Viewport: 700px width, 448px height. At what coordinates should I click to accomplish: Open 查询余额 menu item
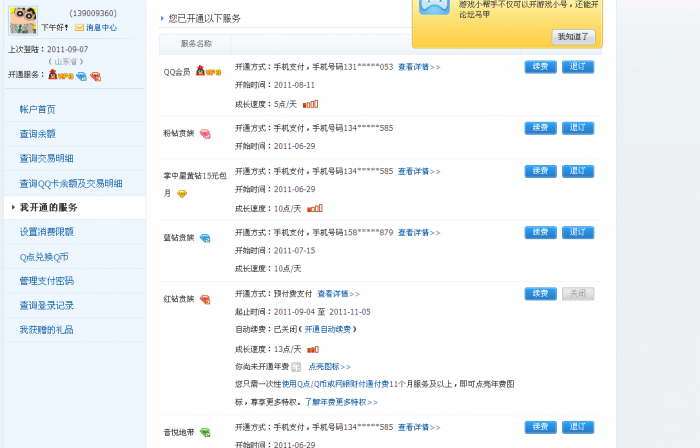pyautogui.click(x=38, y=134)
